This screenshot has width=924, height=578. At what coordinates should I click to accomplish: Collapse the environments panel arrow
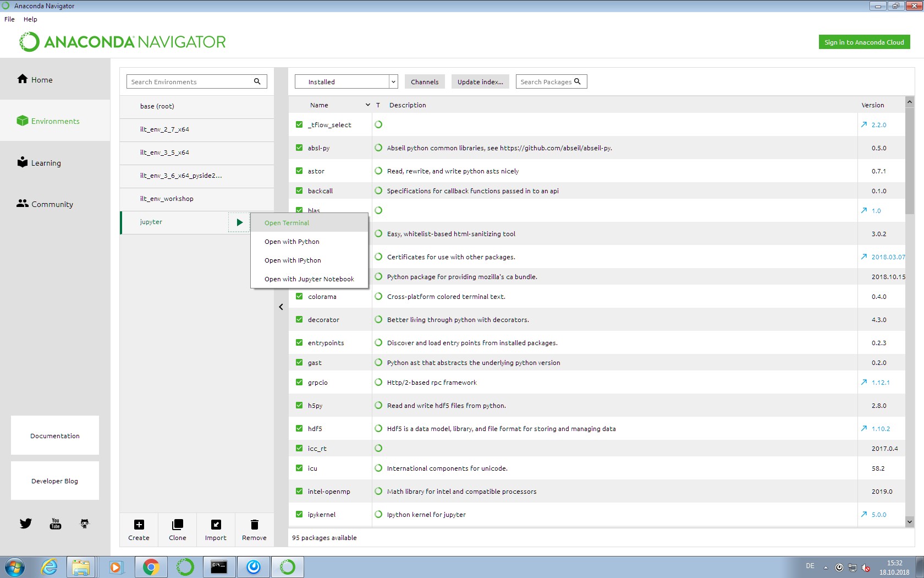[x=281, y=307]
